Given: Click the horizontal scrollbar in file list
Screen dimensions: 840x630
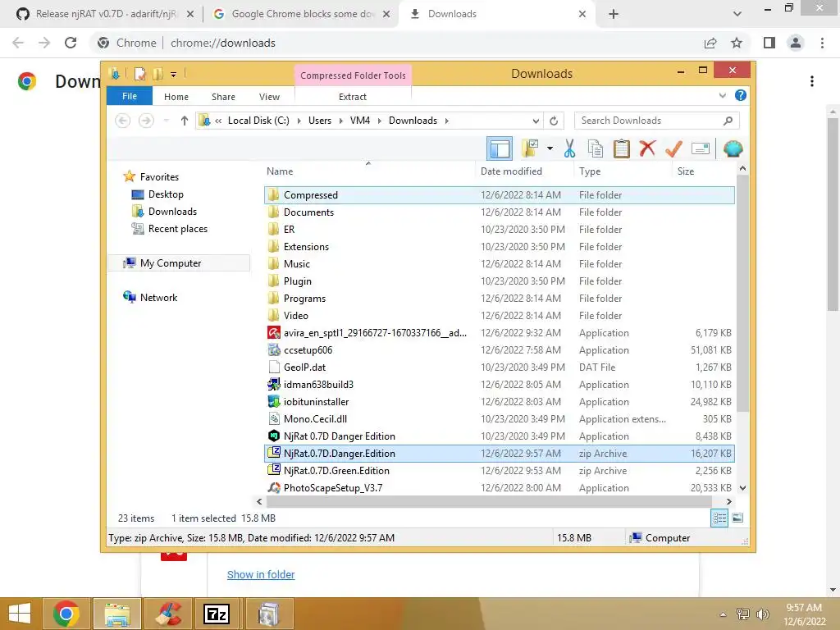Looking at the screenshot, I should 489,501.
